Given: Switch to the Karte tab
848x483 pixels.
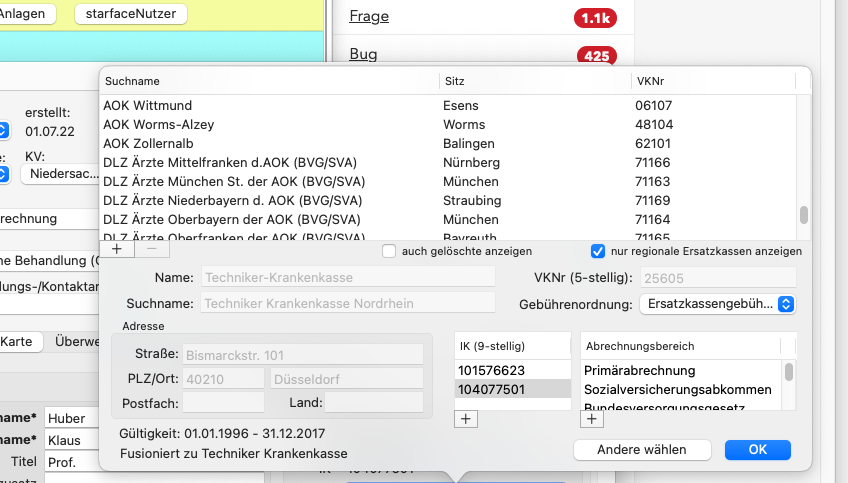Looking at the screenshot, I should [x=16, y=341].
